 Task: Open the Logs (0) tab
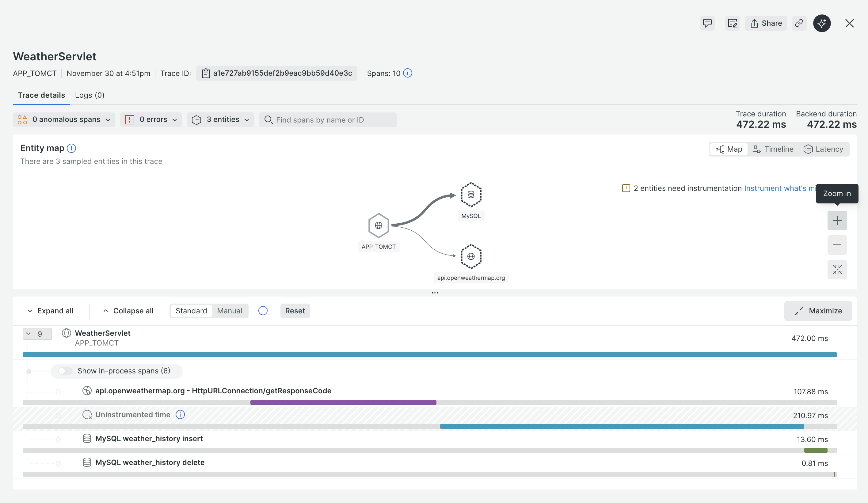(89, 95)
